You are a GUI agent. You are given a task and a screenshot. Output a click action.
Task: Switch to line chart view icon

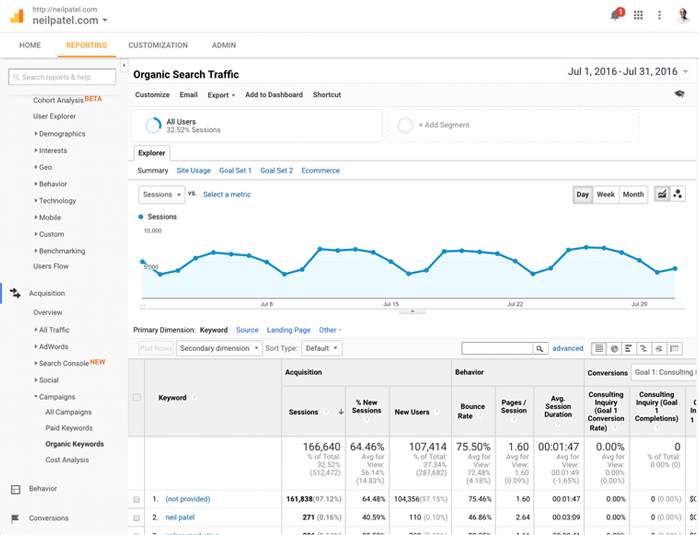point(662,194)
